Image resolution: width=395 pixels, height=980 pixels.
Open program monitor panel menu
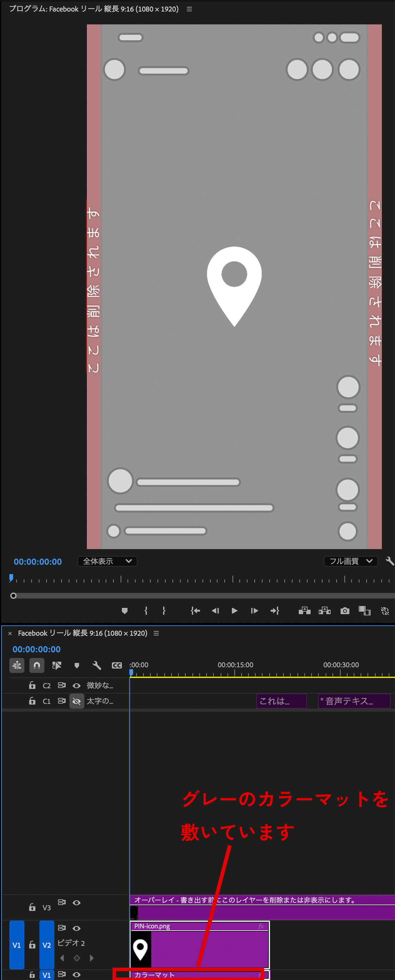[189, 9]
